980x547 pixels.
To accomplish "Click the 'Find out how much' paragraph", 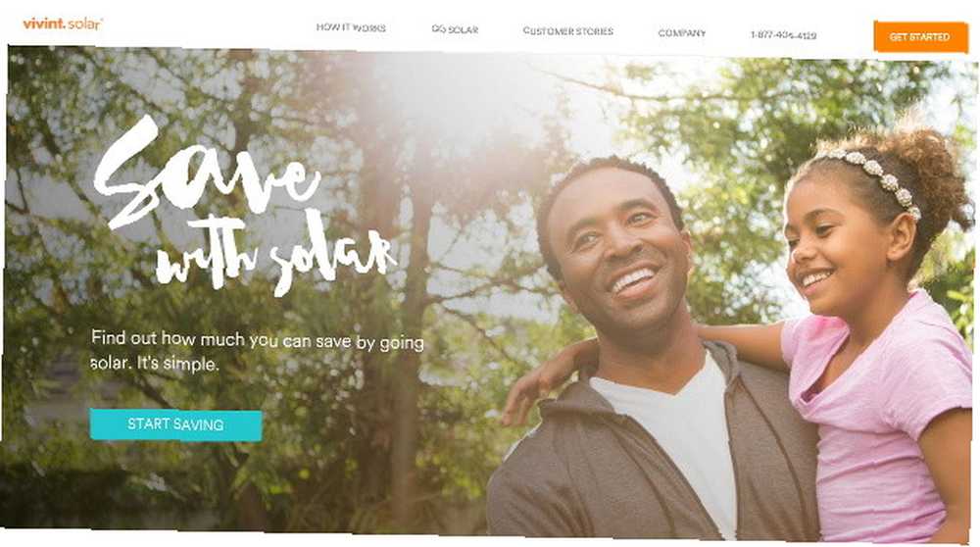I will [x=258, y=351].
